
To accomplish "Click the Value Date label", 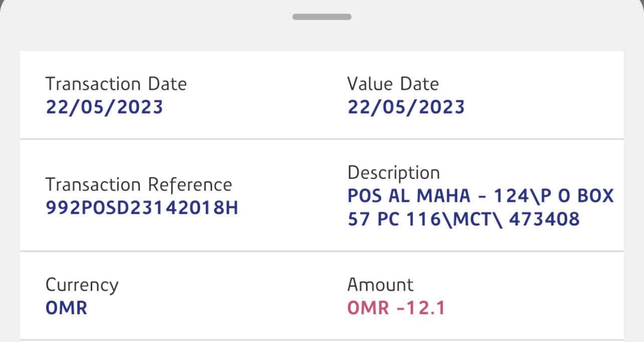I will tap(393, 84).
